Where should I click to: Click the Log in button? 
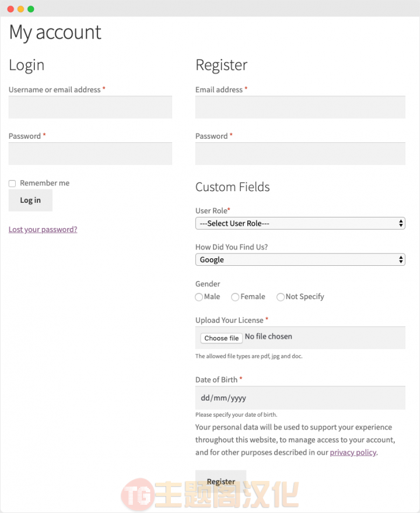(30, 200)
